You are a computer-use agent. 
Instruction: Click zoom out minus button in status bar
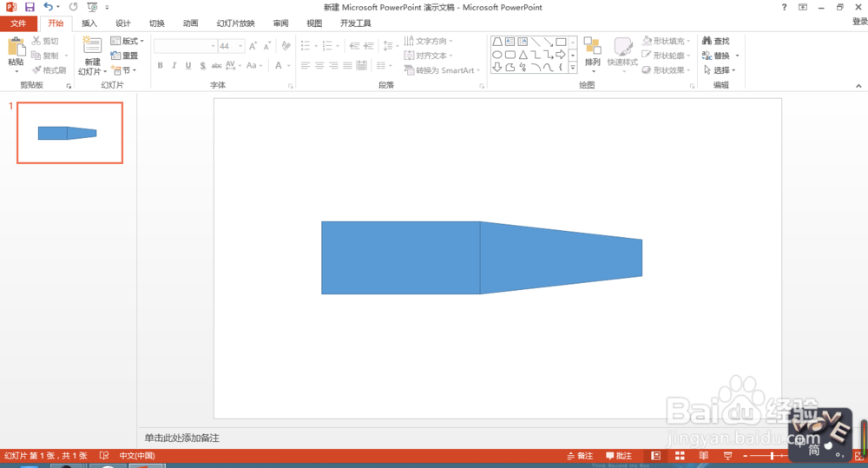pos(746,456)
